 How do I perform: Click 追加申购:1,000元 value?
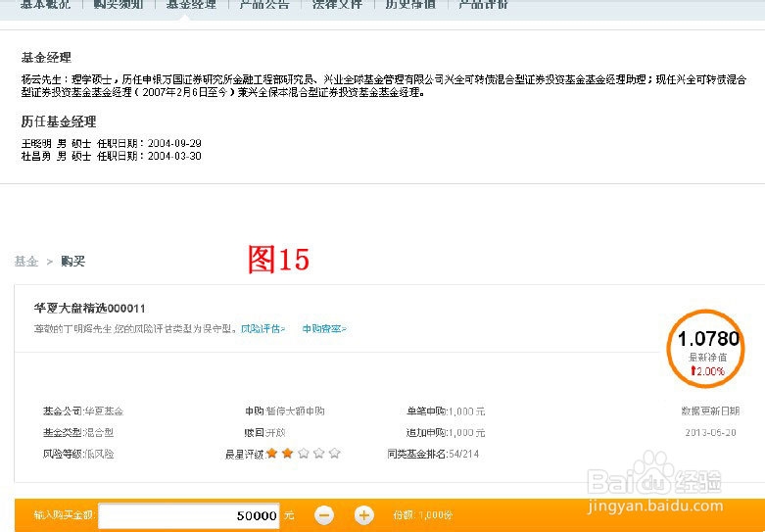(446, 432)
